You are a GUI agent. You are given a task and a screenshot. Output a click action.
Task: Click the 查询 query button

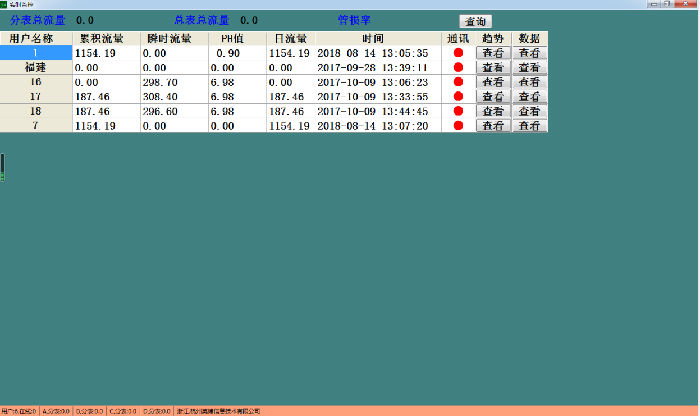(475, 21)
